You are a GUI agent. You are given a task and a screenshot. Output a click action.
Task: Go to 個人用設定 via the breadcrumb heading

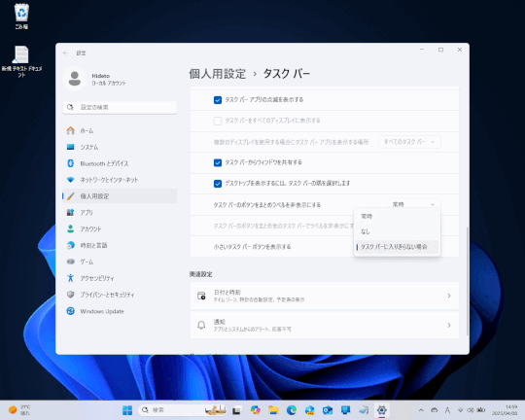218,74
